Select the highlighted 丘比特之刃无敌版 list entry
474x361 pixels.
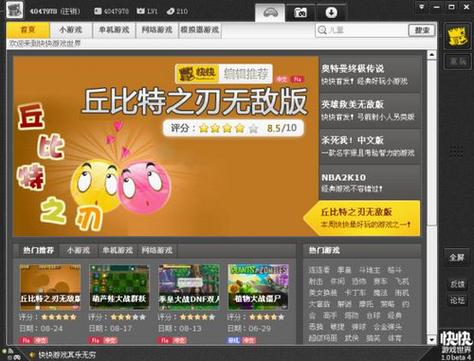tap(362, 218)
